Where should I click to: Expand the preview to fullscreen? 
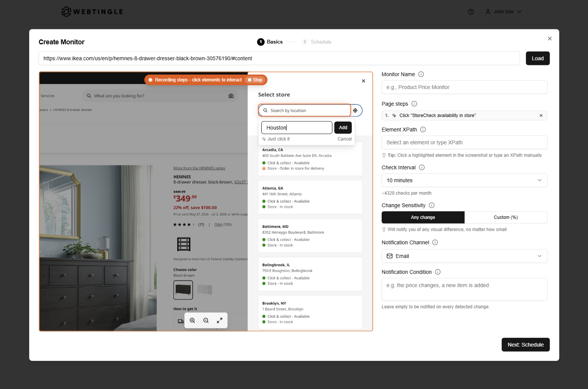(x=220, y=320)
